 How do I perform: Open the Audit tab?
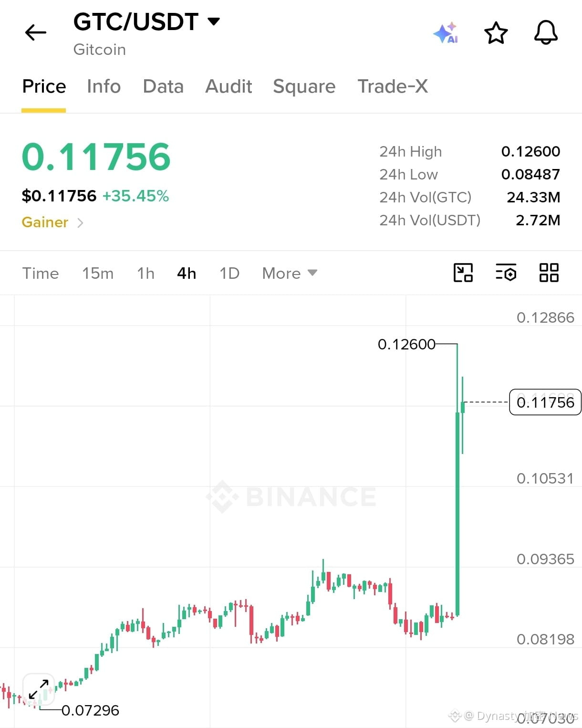tap(229, 86)
